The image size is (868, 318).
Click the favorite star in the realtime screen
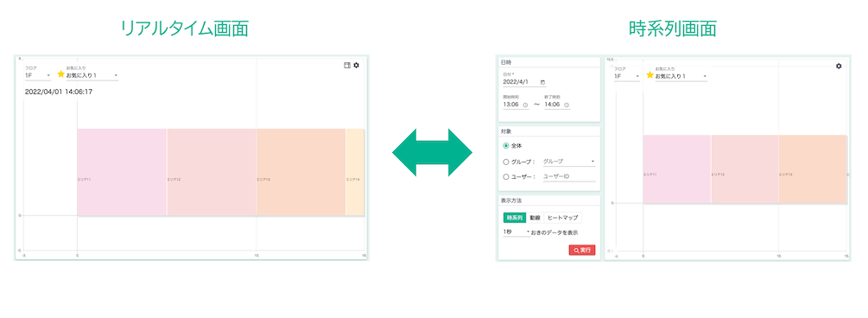[61, 74]
